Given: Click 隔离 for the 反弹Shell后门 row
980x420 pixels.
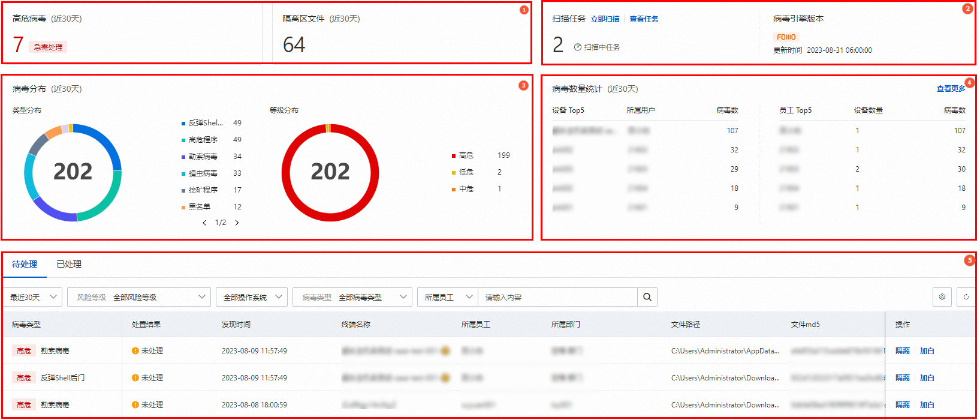Looking at the screenshot, I should click(903, 378).
